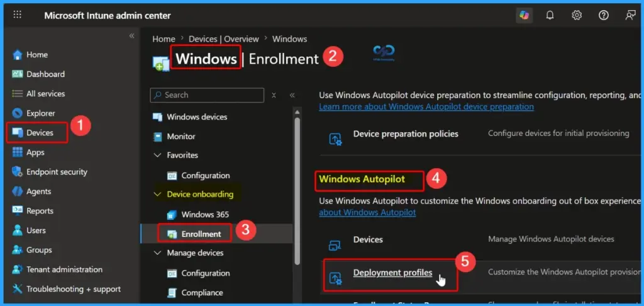Click the Agents icon in sidebar
This screenshot has height=306, width=644.
pyautogui.click(x=17, y=191)
